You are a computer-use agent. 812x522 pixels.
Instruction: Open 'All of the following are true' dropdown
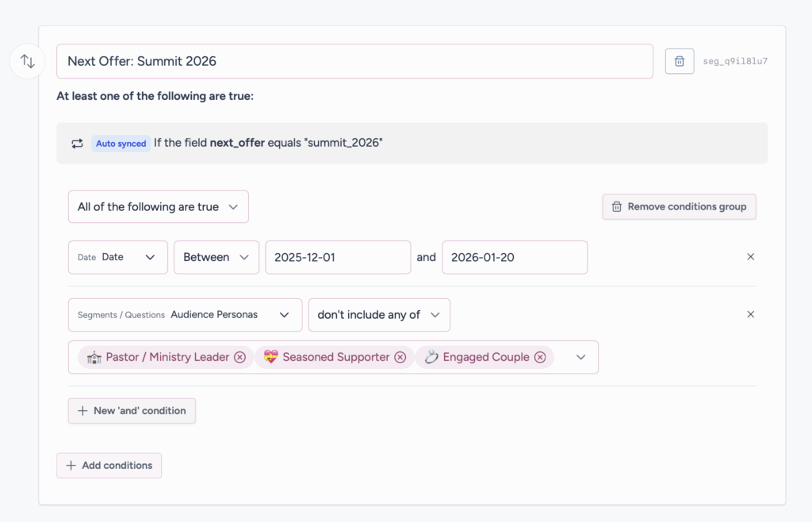point(158,207)
